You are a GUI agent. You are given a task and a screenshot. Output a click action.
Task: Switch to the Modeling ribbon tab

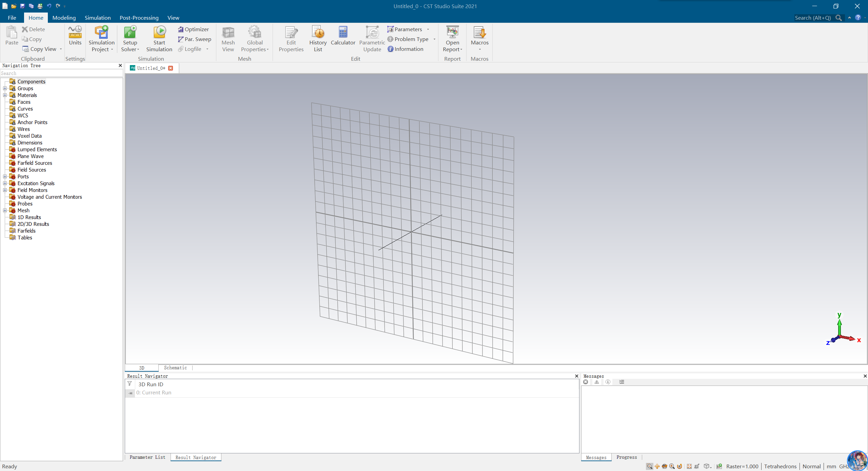[x=64, y=18]
